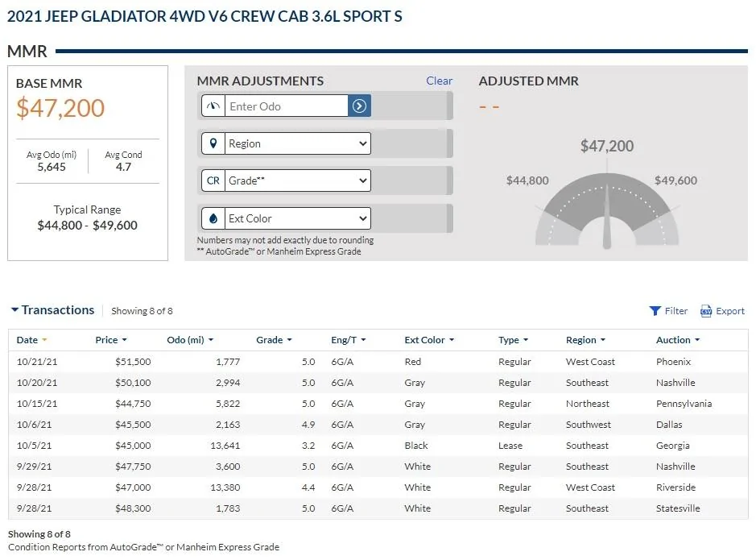
Task: Click the CR grade label icon
Action: tap(213, 180)
